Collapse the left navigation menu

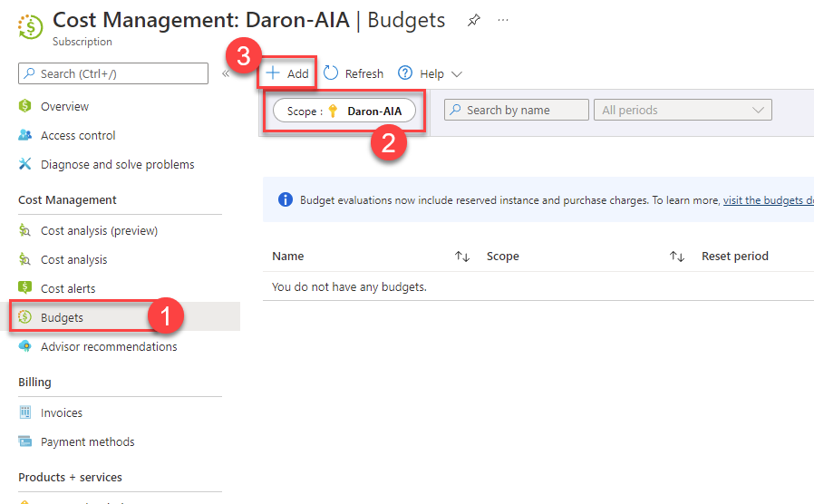226,73
